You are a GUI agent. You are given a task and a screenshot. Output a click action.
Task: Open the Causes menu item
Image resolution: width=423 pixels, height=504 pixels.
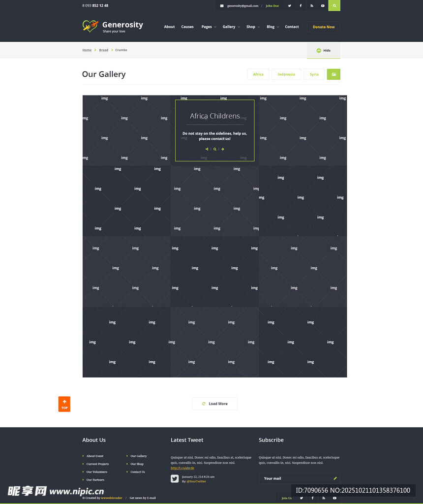[187, 27]
